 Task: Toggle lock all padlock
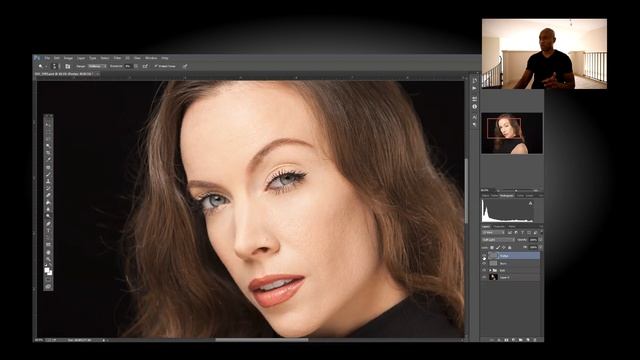click(x=509, y=247)
